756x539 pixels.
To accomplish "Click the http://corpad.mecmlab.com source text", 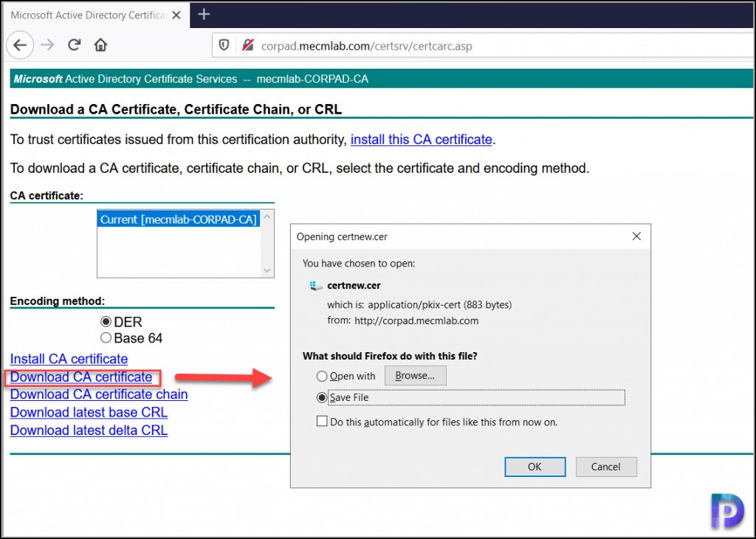I will (416, 320).
